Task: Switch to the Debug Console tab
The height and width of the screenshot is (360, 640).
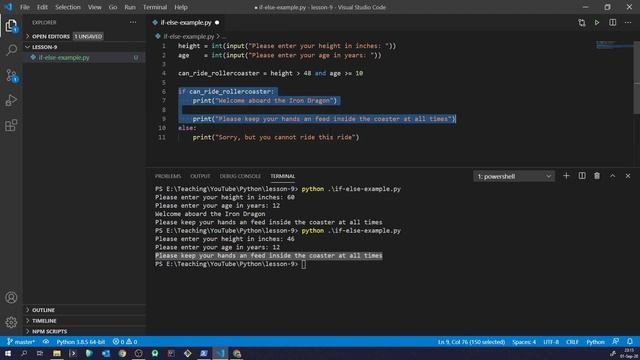Action: coord(240,176)
